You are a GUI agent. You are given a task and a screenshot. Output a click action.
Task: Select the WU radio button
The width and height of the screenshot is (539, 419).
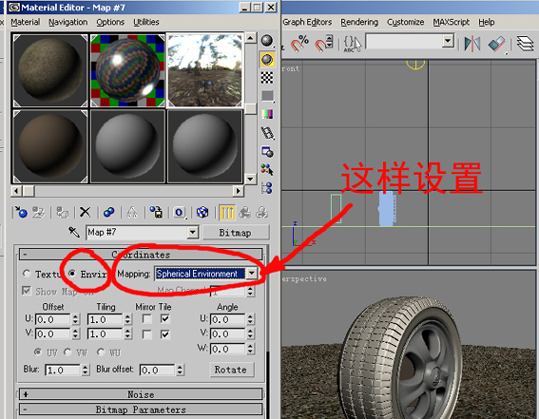(x=101, y=352)
